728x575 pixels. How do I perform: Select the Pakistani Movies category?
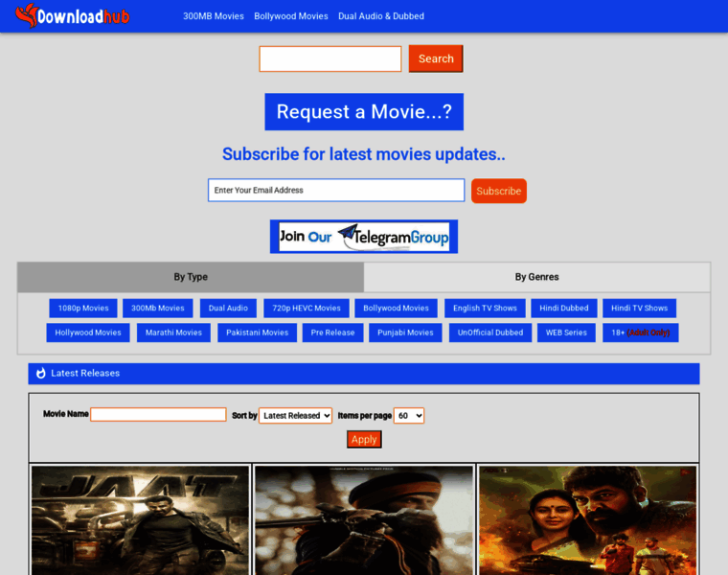coord(258,333)
